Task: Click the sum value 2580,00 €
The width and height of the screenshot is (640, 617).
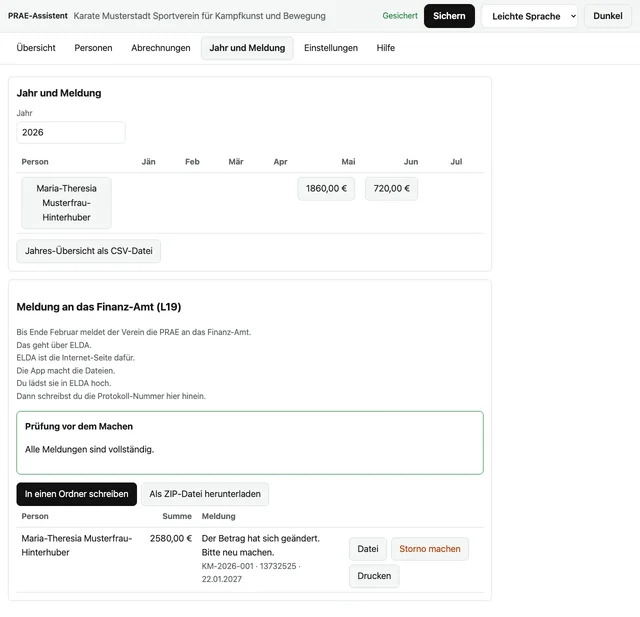Action: (171, 538)
